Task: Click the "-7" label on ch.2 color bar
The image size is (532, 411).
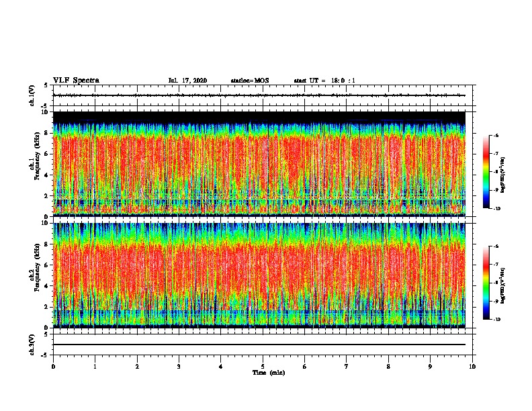Action: [x=496, y=265]
